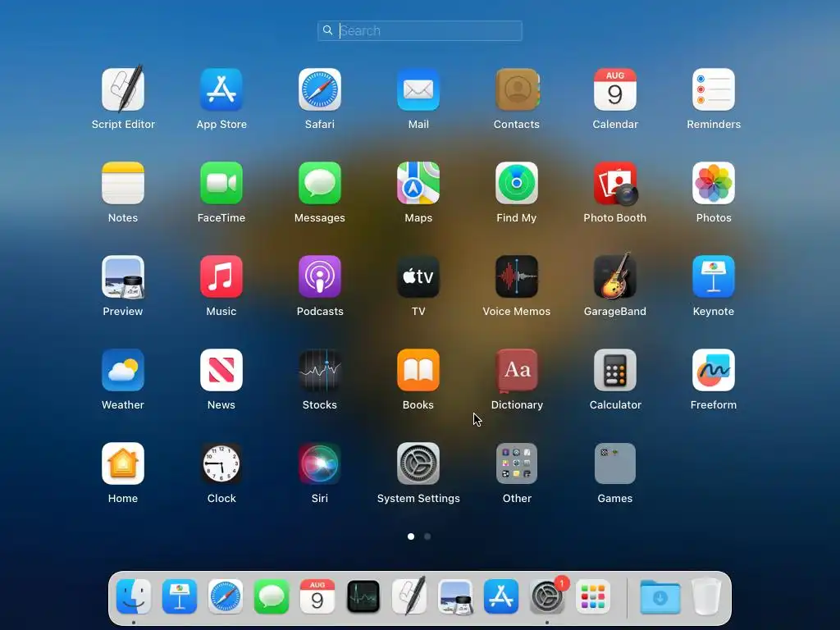Image resolution: width=840 pixels, height=630 pixels.
Task: Launch GarageBand
Action: click(615, 276)
